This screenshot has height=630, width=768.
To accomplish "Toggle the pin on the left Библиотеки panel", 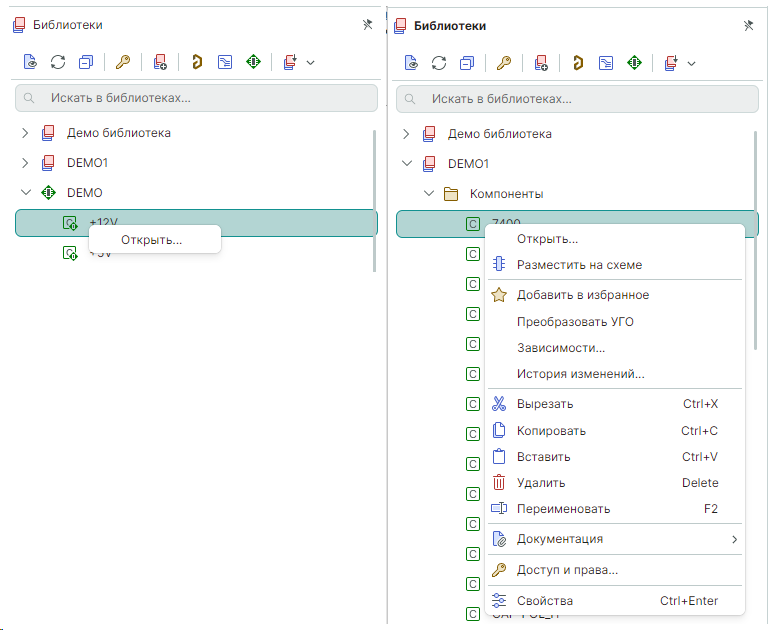I will click(x=367, y=25).
